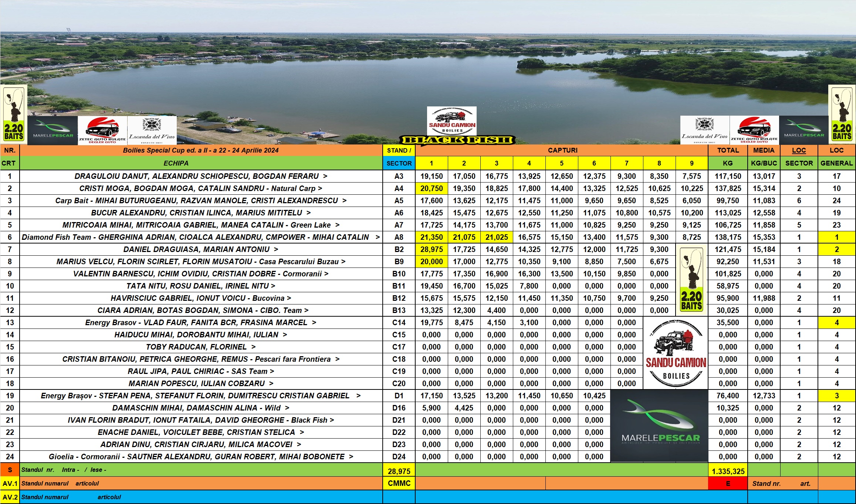Viewport: 856px width, 504px height.
Task: Click the large MarelePescar logo inside the table
Action: click(659, 426)
